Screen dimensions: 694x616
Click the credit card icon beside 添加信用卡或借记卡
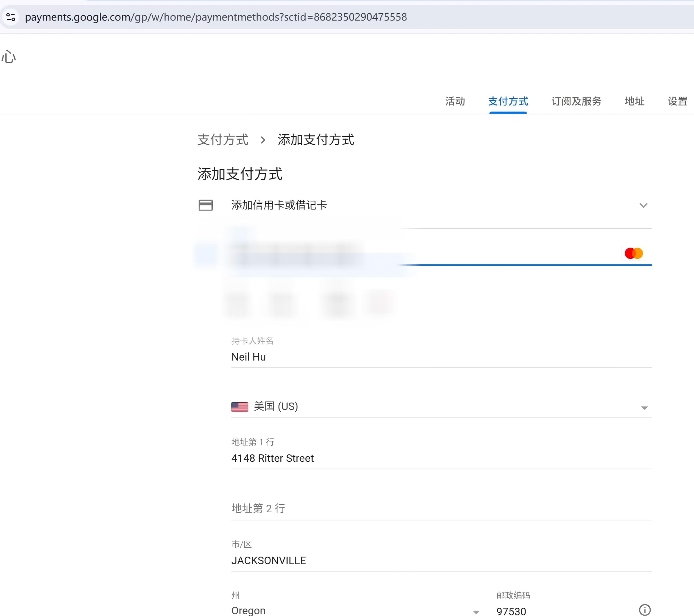(x=205, y=205)
